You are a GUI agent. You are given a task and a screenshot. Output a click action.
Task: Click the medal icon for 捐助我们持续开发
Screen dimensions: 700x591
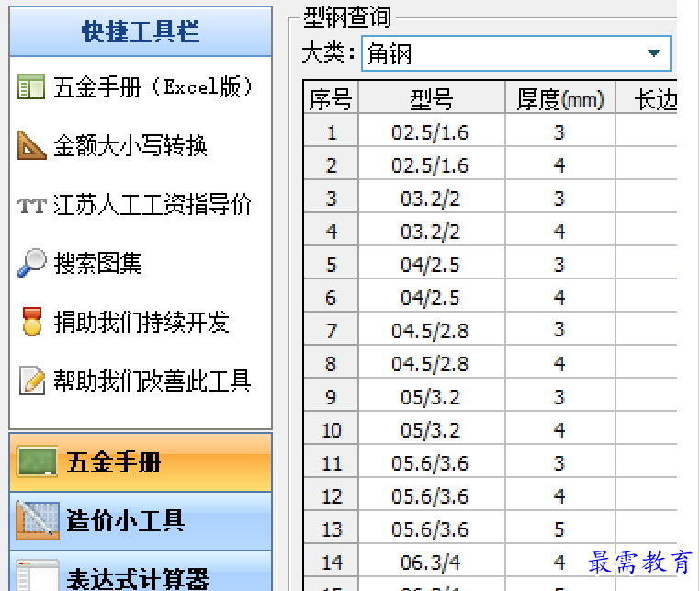tap(32, 322)
